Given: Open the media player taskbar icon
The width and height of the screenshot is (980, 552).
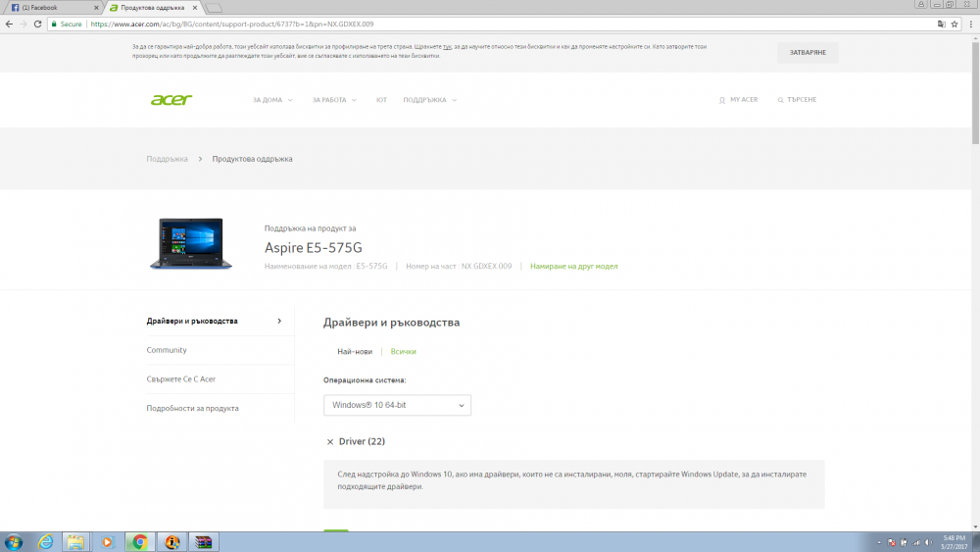Looking at the screenshot, I should point(107,542).
